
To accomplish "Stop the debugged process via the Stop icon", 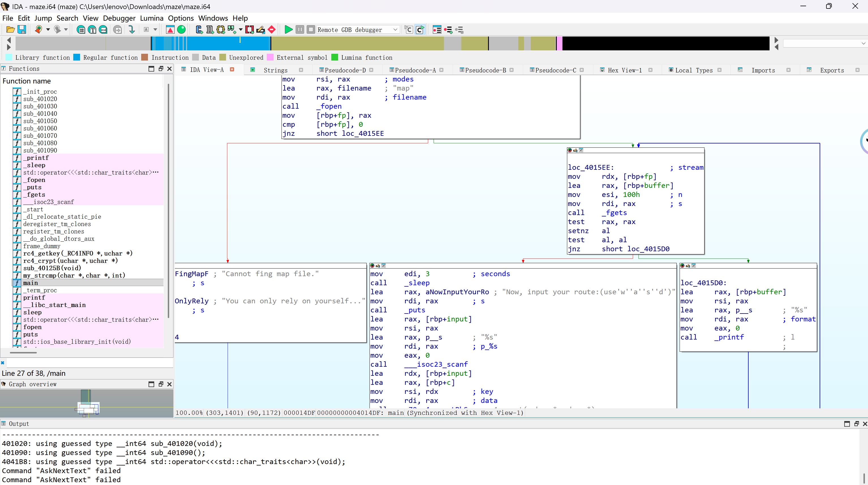I will (311, 29).
